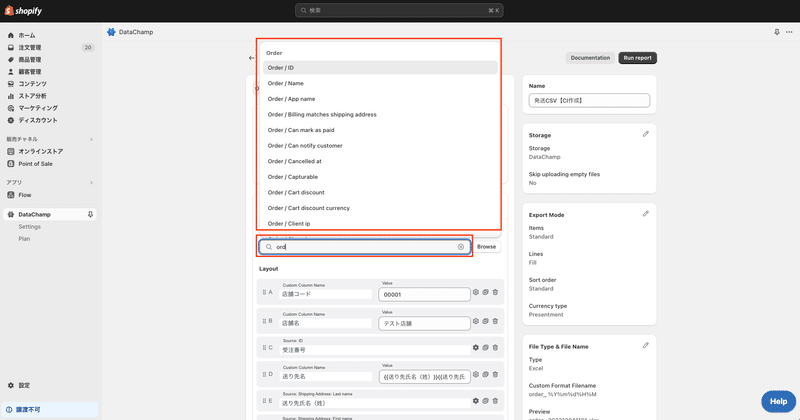Duplicate row D 送り先名
800x420 pixels.
(486, 375)
